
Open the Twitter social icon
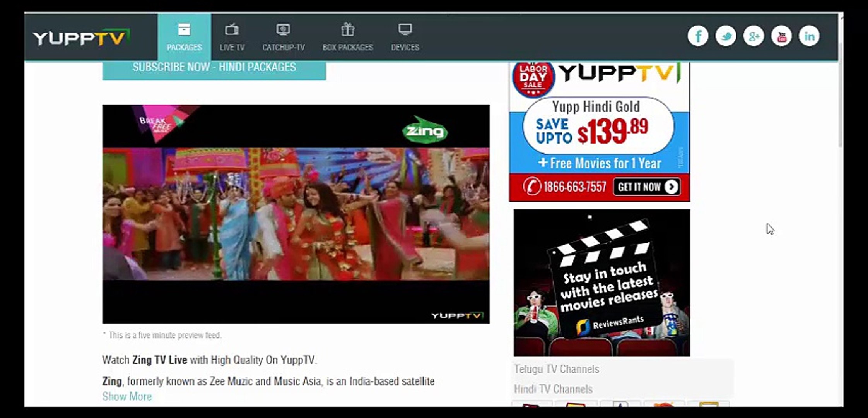[726, 36]
